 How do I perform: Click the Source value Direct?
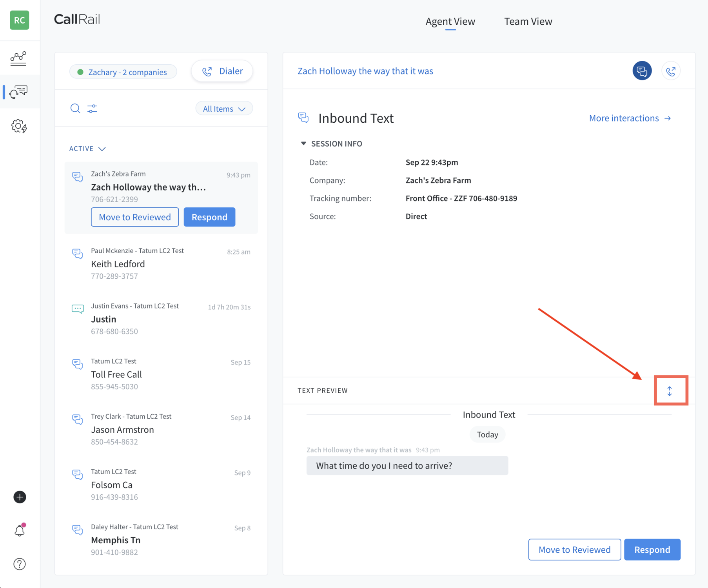[x=416, y=216]
